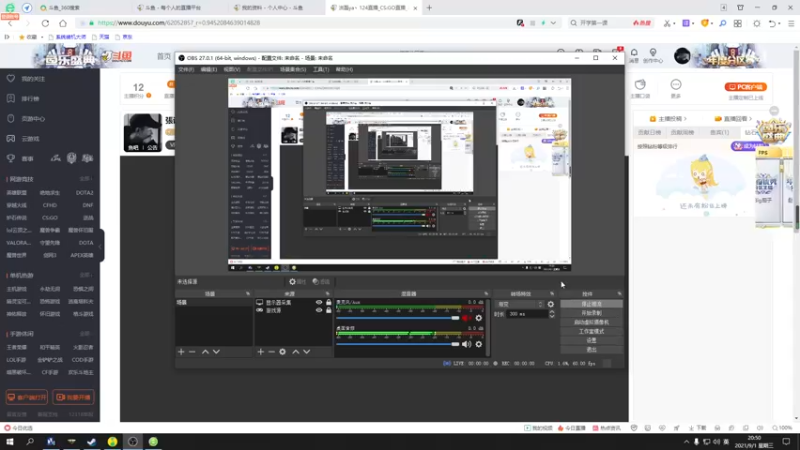
Task: Open creator center bulb icon
Action: 653,53
